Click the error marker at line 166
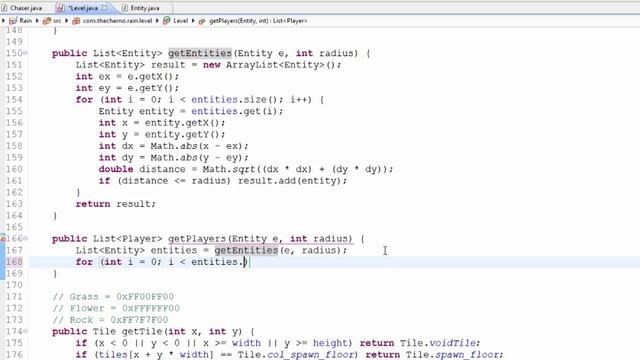 point(2,238)
